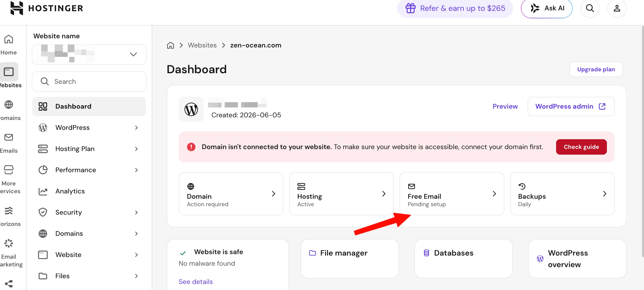Click the Domain card globe icon
This screenshot has height=290, width=644.
pos(191,186)
